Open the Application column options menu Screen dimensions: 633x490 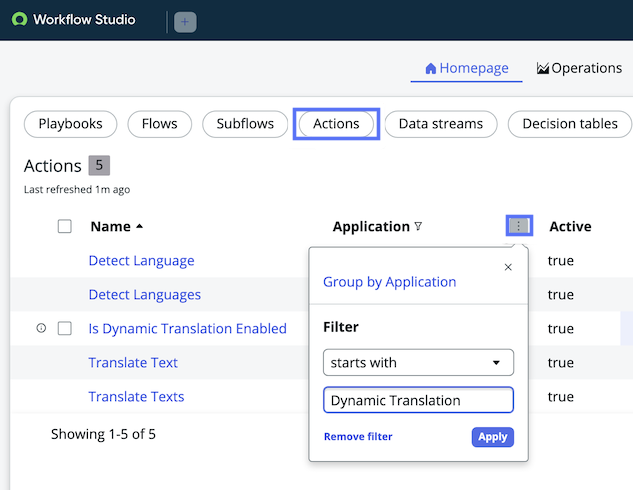tap(519, 226)
